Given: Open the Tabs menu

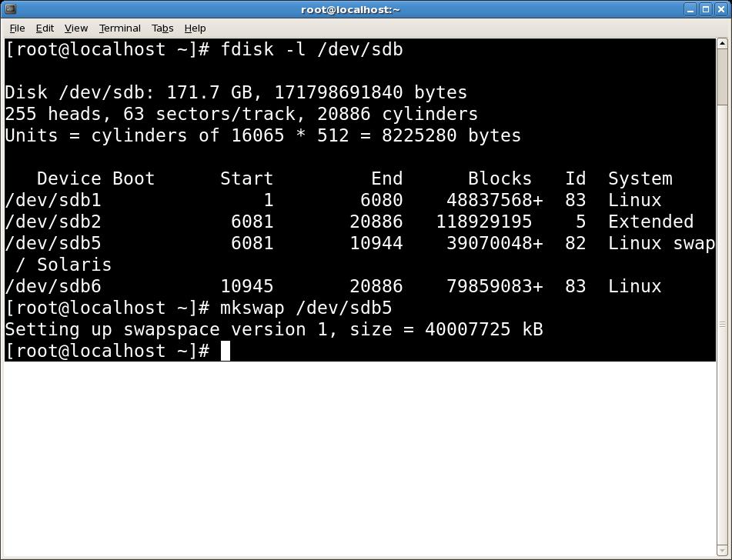Looking at the screenshot, I should tap(162, 28).
